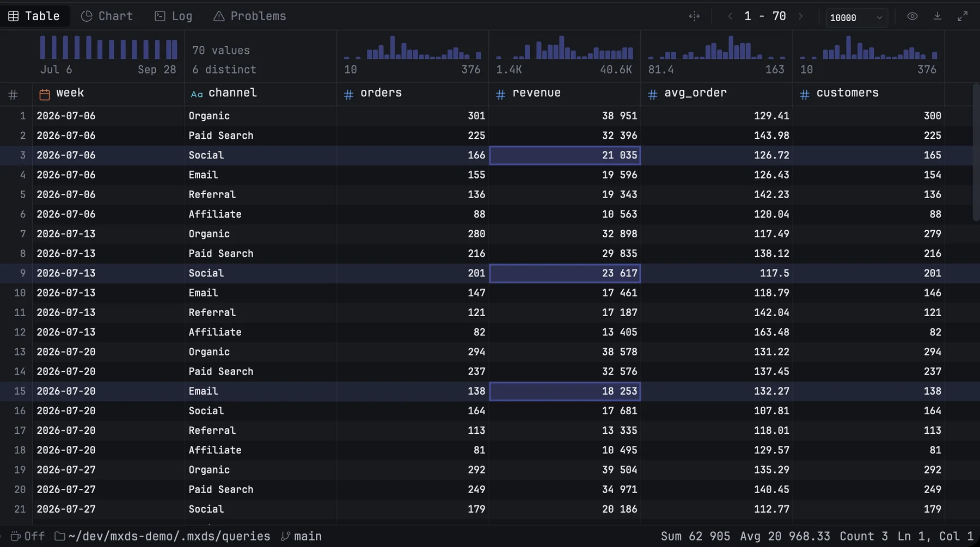Click 'Sum 62 905' in status bar
The width and height of the screenshot is (980, 547).
point(695,537)
